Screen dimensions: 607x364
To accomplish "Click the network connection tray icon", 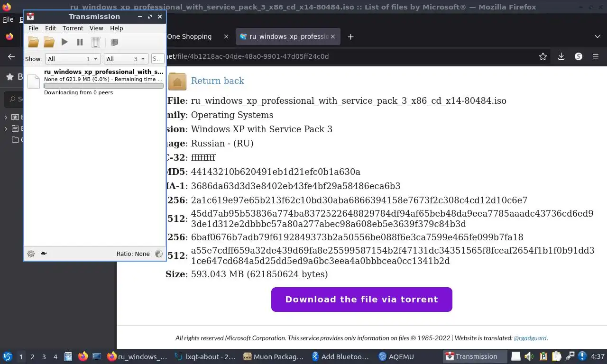I will coord(570,356).
